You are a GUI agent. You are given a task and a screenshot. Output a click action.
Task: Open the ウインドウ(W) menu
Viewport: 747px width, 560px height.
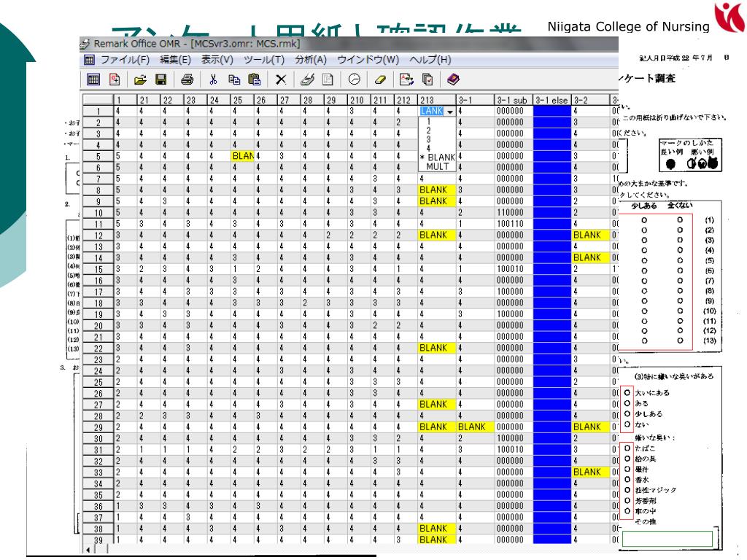(x=368, y=60)
